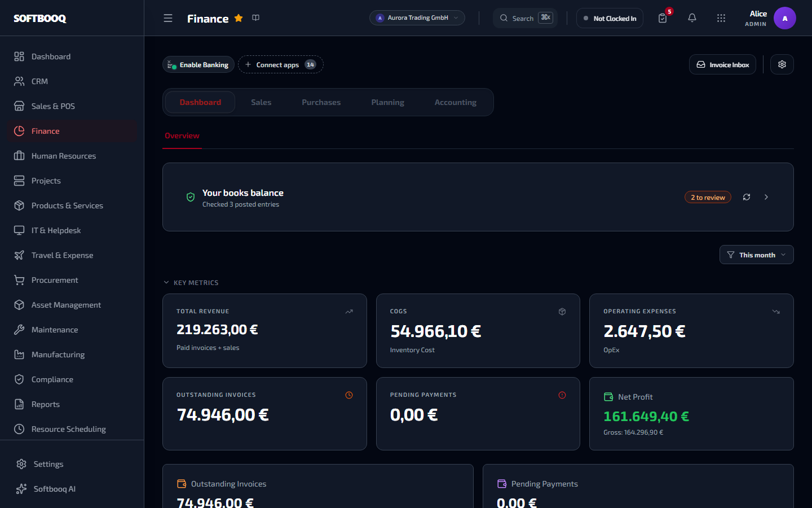Toggle the Not Clocked In status
The height and width of the screenshot is (508, 812).
[610, 18]
